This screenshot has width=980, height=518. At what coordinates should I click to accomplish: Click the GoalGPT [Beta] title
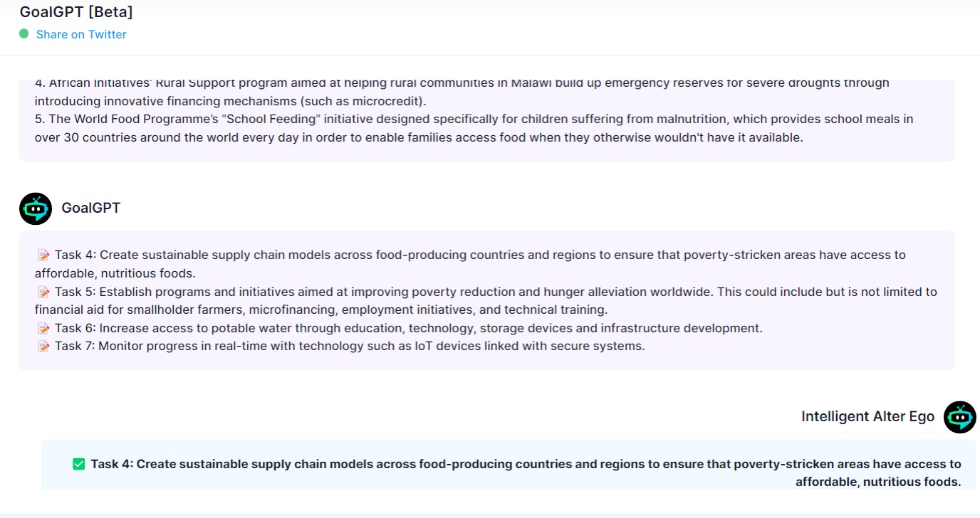pyautogui.click(x=76, y=11)
